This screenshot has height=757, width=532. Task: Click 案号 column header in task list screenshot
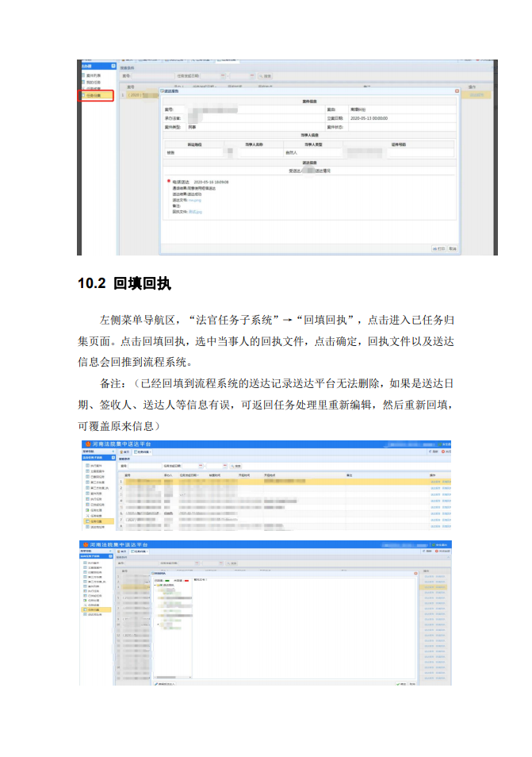pyautogui.click(x=127, y=475)
